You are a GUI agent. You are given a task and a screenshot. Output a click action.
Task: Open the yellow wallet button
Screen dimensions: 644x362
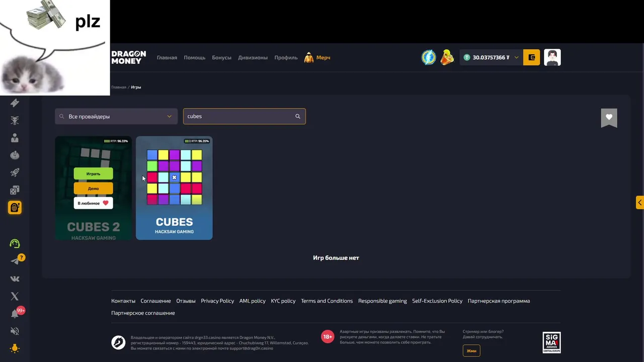532,57
